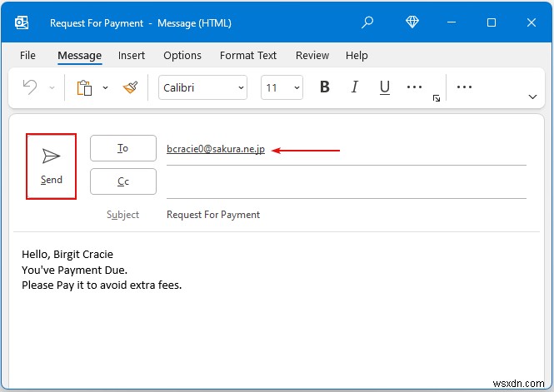Select the Format Painter brush icon

tap(130, 87)
